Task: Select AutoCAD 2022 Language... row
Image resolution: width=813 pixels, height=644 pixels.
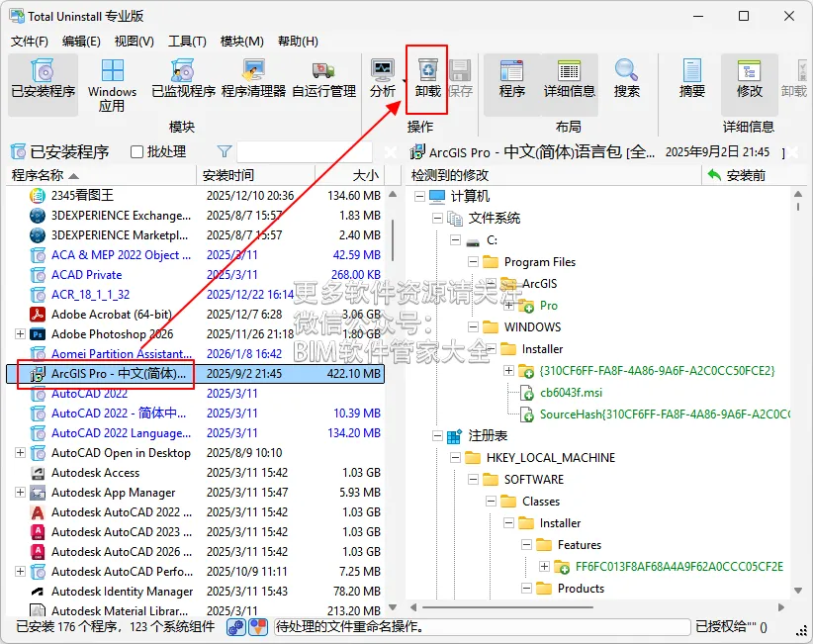Action: (x=195, y=433)
